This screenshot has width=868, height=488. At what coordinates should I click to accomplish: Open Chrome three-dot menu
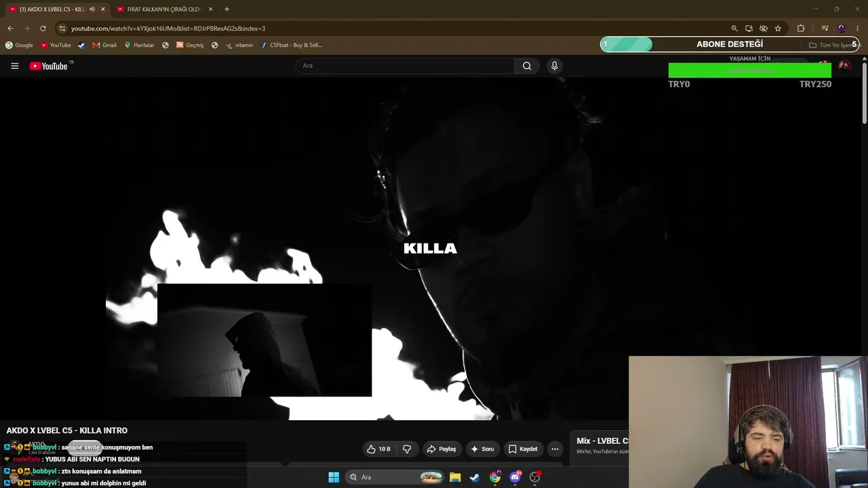pyautogui.click(x=858, y=28)
